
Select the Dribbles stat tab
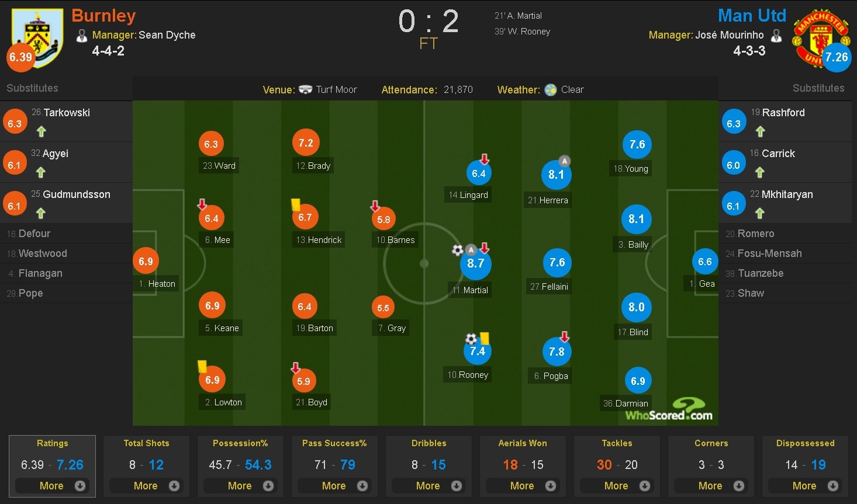(x=429, y=443)
